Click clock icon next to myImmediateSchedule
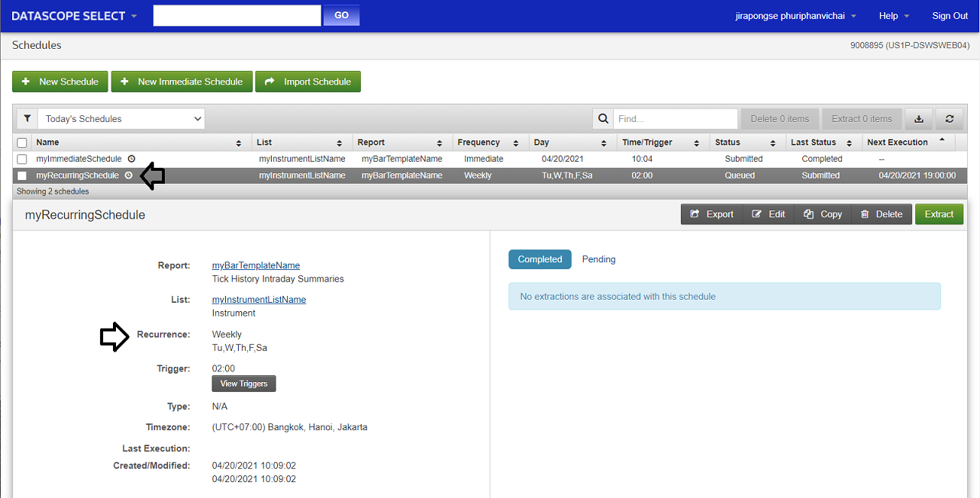 click(x=131, y=159)
